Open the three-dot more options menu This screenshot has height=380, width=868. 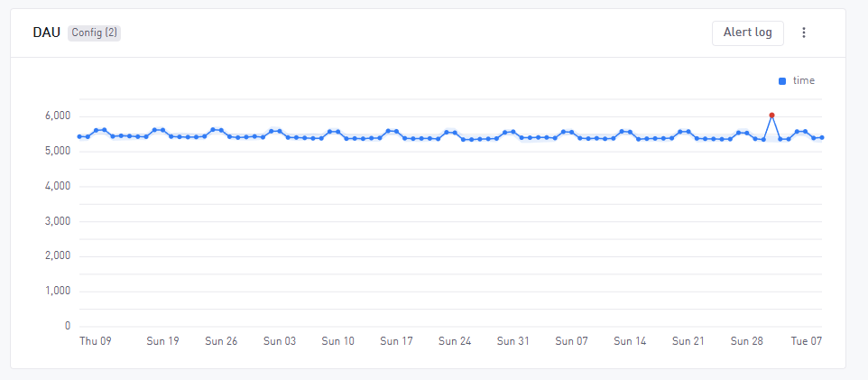(804, 32)
